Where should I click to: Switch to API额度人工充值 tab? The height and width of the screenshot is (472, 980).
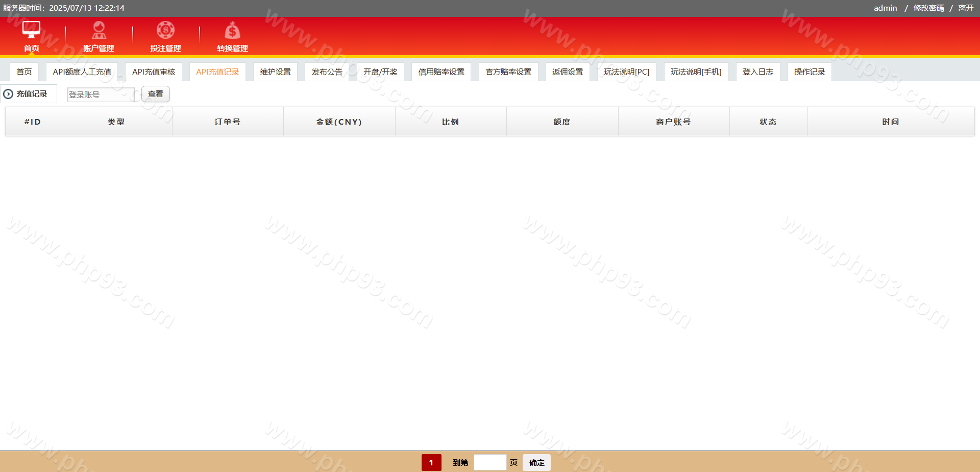pos(82,72)
